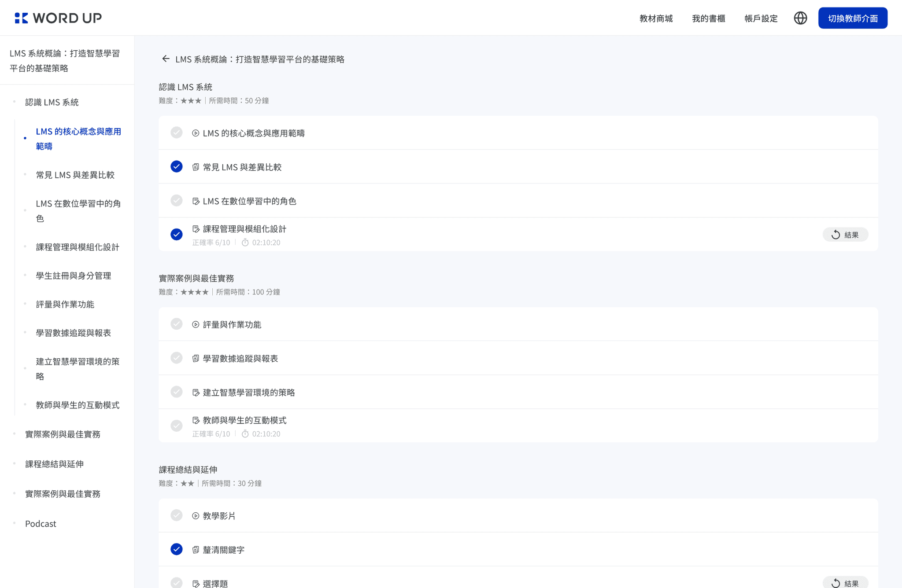Toggle completion check for 學習數據追蹤與報表
The image size is (902, 588).
coord(177,358)
